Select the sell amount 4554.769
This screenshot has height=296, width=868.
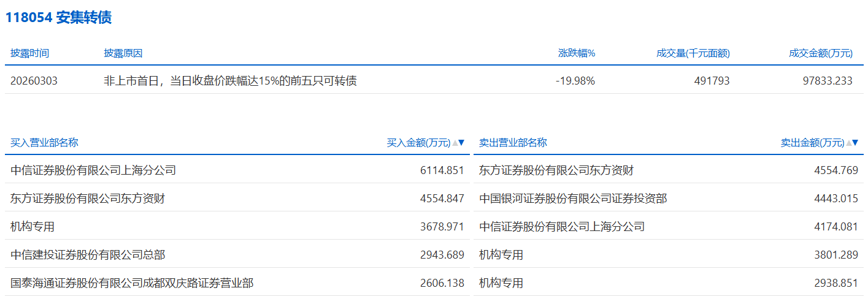pyautogui.click(x=836, y=170)
